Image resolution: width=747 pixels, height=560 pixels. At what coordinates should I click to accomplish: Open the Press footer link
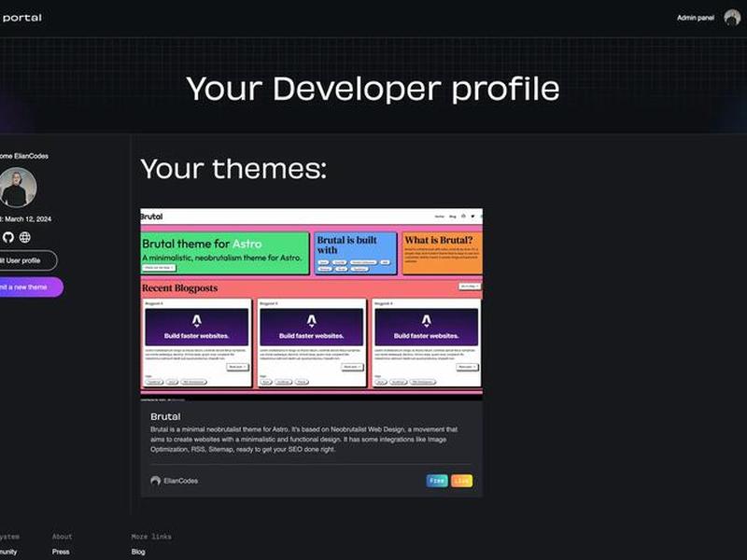coord(61,552)
